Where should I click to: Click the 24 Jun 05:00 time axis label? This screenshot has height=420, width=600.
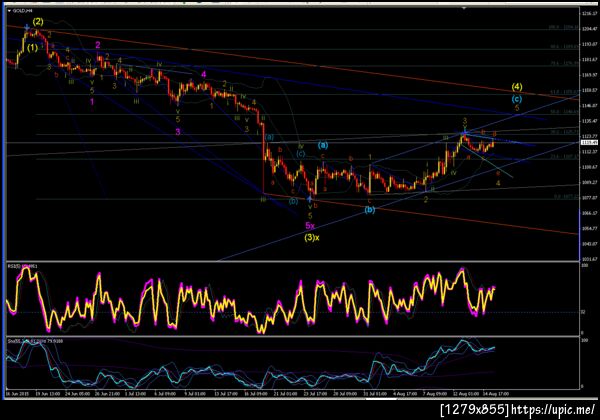click(77, 393)
